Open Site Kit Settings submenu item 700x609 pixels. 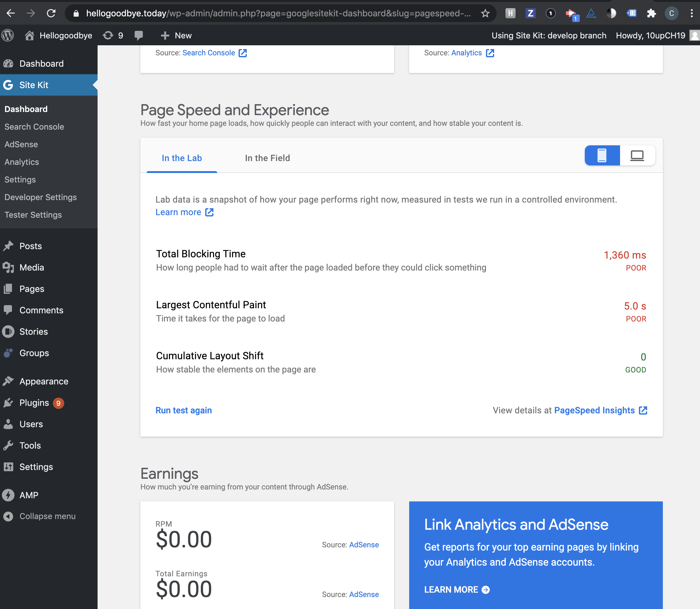coord(20,180)
